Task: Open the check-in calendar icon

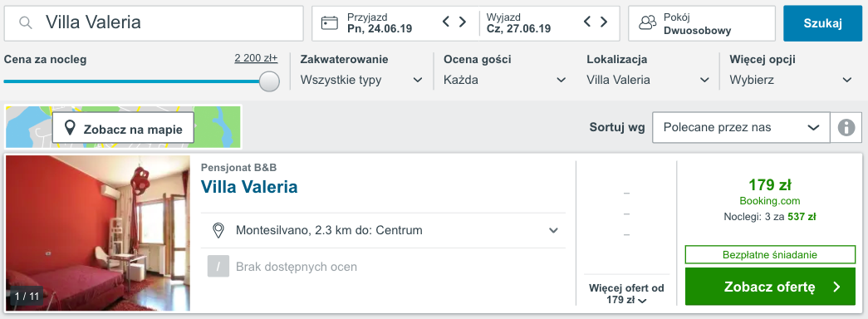Action: pos(330,22)
